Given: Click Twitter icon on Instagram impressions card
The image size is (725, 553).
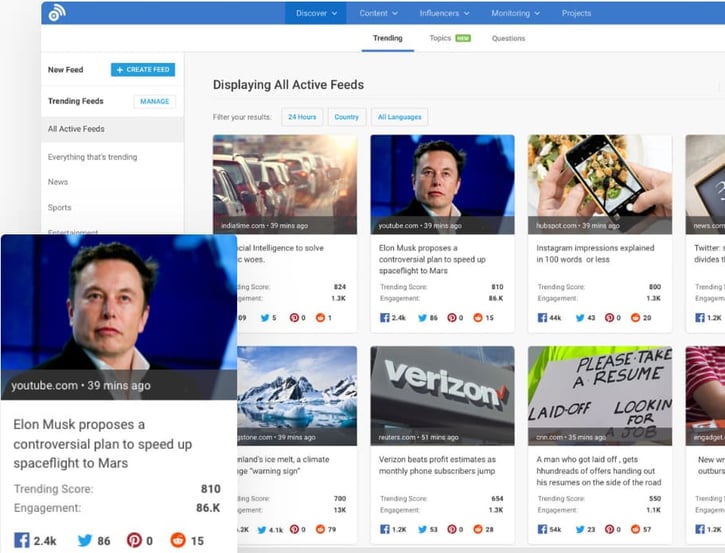Looking at the screenshot, I should (580, 318).
